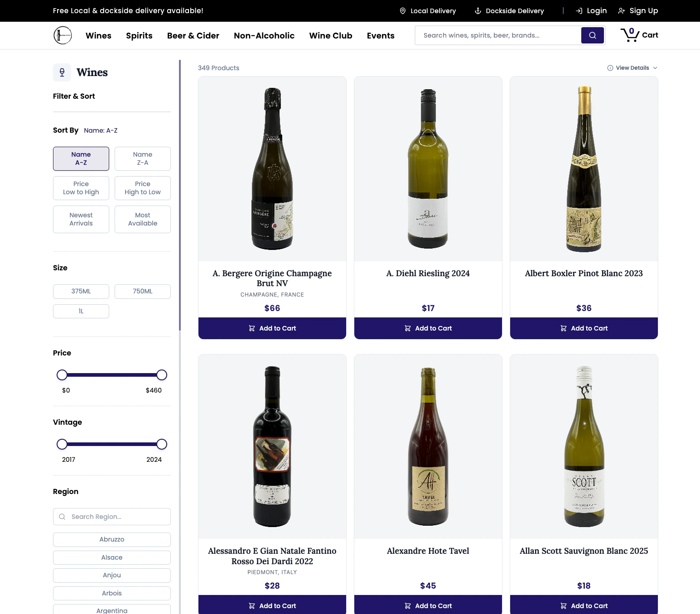Click the A. Diehl Riesling 2024 title
Viewport: 700px width, 614px height.
(428, 273)
